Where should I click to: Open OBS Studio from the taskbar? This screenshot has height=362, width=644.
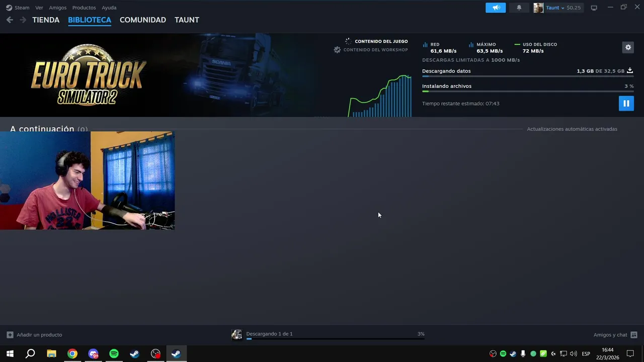155,354
